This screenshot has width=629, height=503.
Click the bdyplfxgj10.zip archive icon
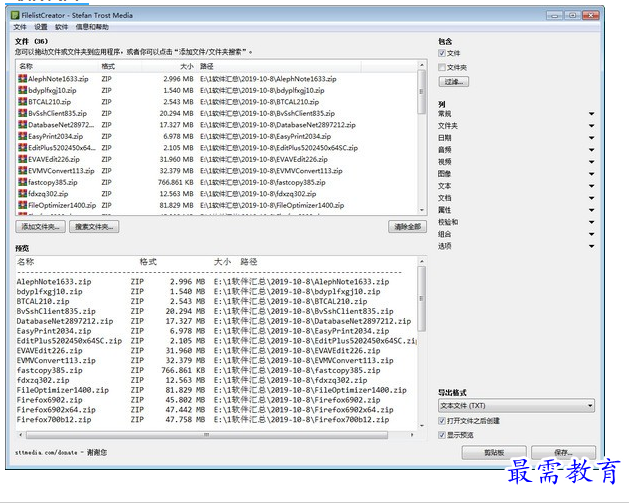(x=22, y=90)
